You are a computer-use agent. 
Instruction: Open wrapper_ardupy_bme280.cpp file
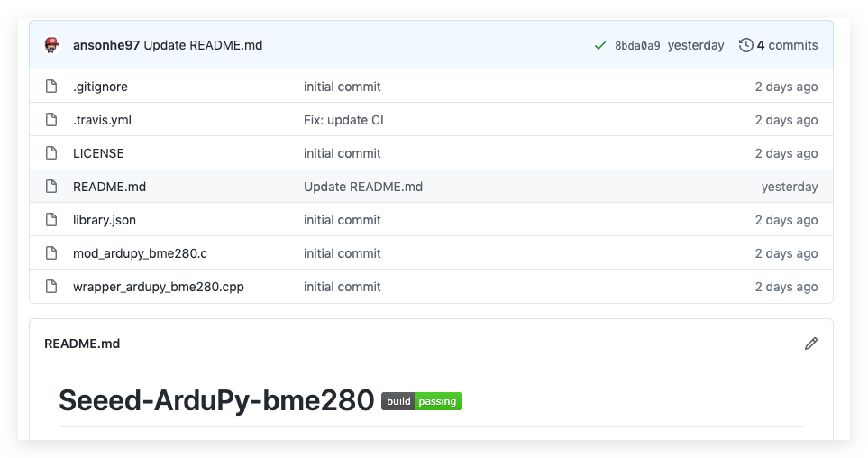tap(158, 287)
